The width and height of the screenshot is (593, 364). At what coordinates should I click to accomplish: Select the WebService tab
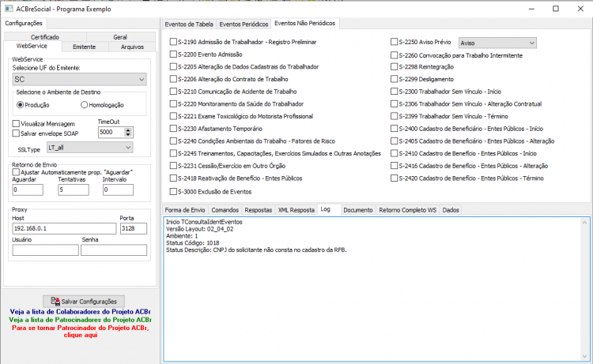(32, 46)
